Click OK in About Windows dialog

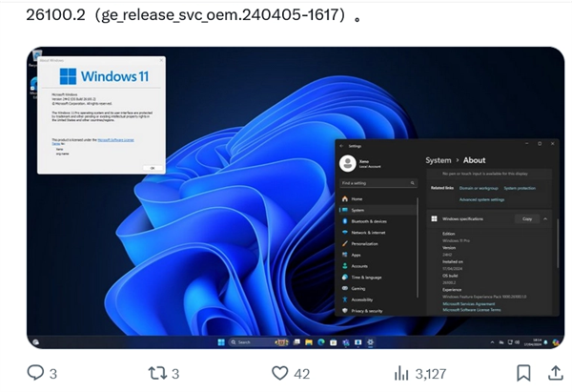coord(153,168)
